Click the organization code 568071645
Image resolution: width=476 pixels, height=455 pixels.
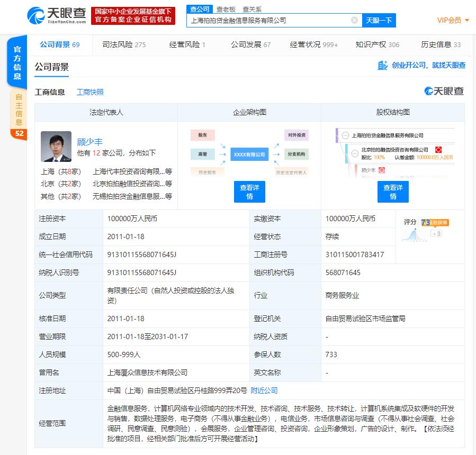(x=343, y=272)
